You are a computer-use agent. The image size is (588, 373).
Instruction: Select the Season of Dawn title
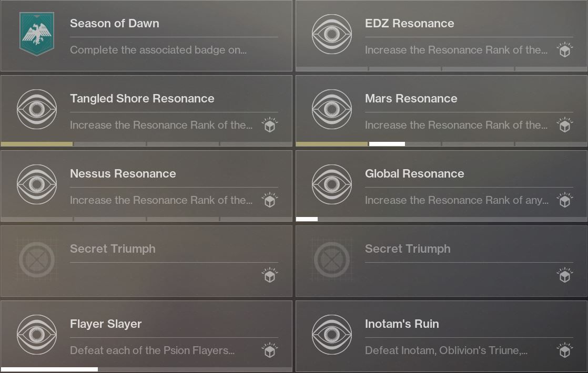114,23
